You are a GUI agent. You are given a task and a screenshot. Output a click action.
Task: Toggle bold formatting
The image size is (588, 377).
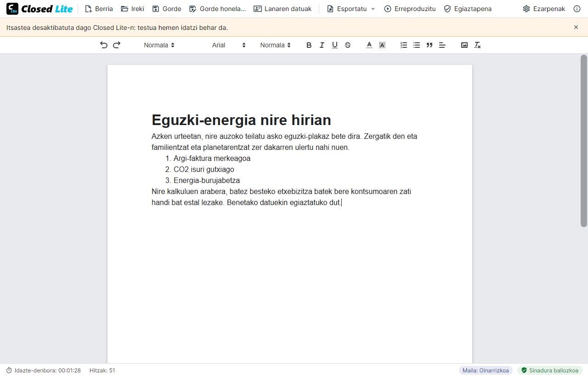coord(309,45)
